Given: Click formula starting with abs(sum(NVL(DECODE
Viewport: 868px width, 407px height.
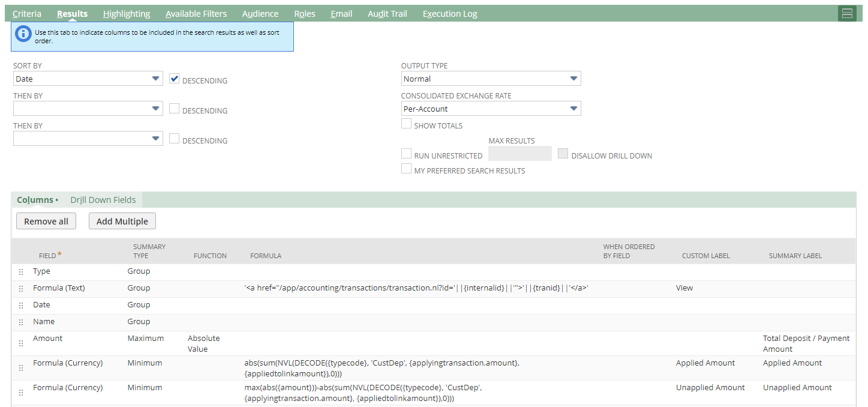Looking at the screenshot, I should coord(382,368).
